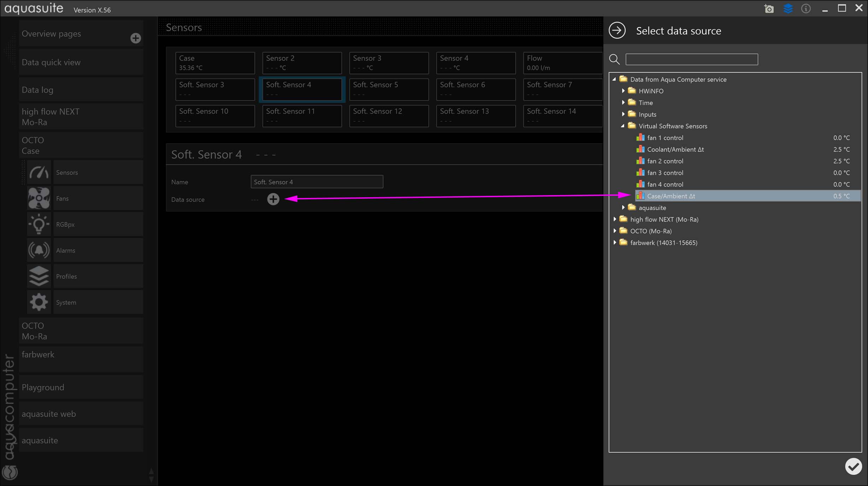The width and height of the screenshot is (868, 486).
Task: Open the info icon in title bar
Action: pyautogui.click(x=806, y=8)
